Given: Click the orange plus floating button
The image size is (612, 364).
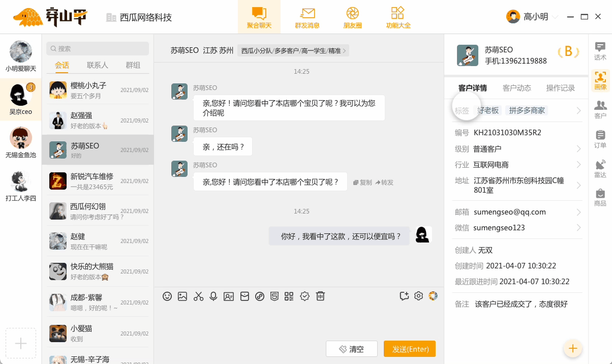Looking at the screenshot, I should 573,348.
